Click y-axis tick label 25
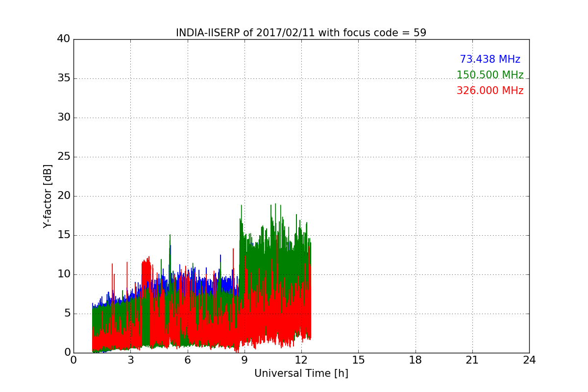This screenshot has height=392, width=588. coord(64,157)
